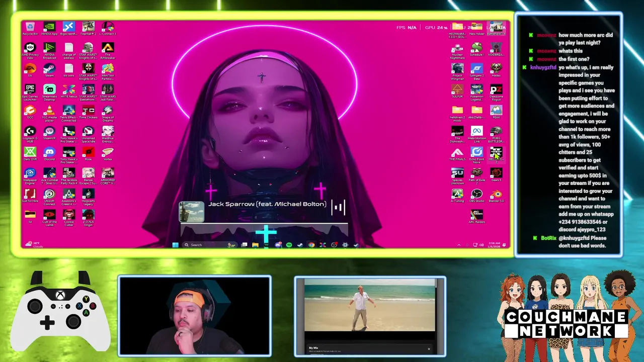Open the Gears 5 desktop shortcut

496,174
